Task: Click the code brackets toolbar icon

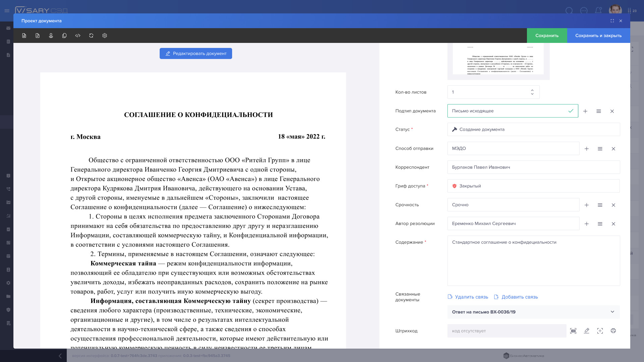Action: tap(78, 36)
